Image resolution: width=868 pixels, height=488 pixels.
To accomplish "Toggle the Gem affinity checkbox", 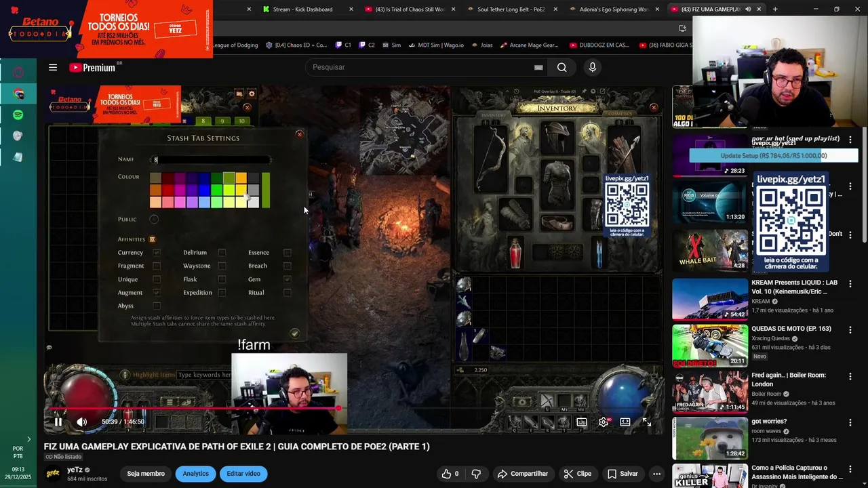I will click(288, 279).
